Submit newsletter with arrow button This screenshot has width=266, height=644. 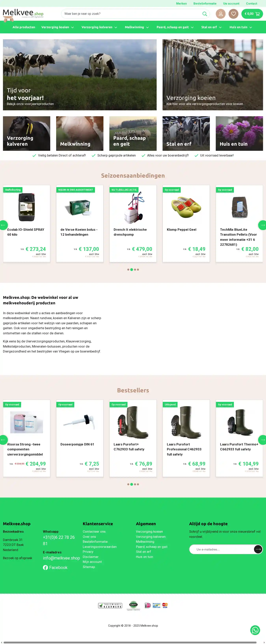258,549
